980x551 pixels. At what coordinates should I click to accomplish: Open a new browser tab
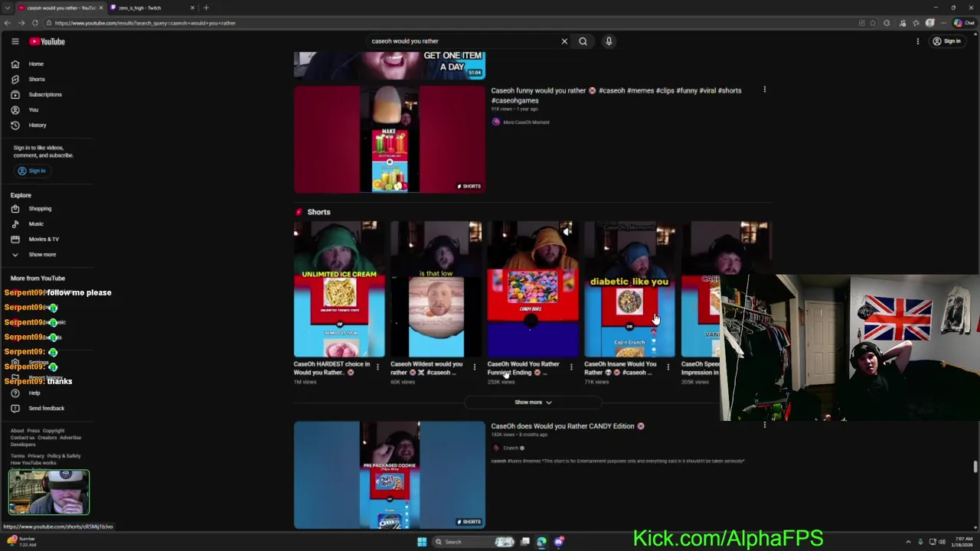pos(206,8)
